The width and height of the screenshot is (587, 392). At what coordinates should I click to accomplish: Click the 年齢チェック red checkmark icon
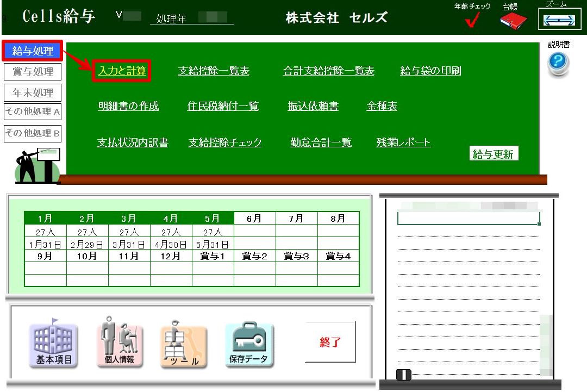[472, 21]
